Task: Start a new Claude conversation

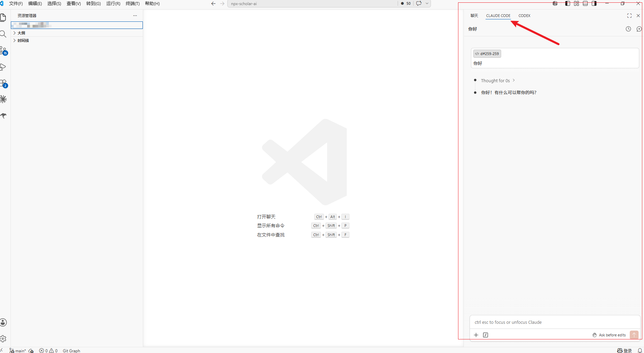Action: [x=639, y=29]
